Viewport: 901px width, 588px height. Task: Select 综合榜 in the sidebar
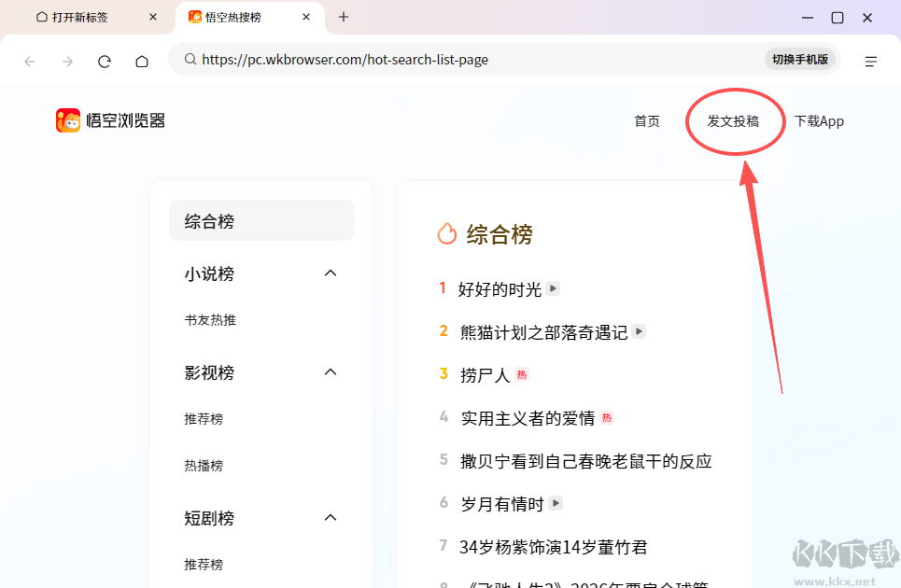pos(261,221)
